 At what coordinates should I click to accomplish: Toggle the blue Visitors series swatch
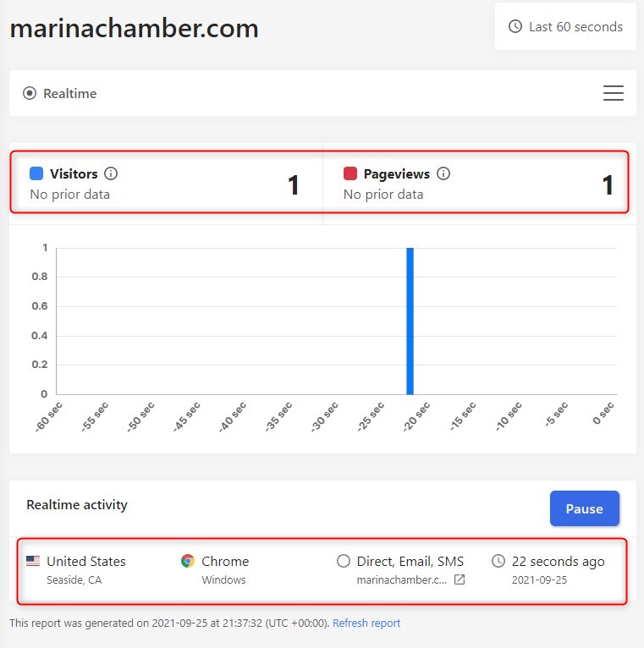[x=36, y=173]
